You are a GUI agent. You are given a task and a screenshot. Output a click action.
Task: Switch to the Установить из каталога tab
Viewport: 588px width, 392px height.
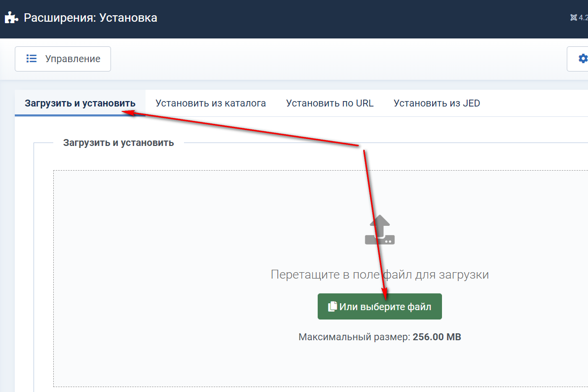click(211, 103)
